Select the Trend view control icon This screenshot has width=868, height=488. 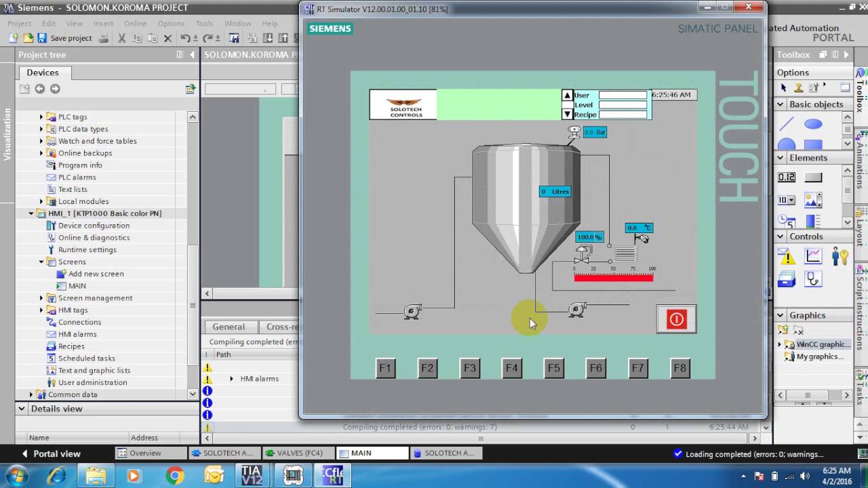(x=813, y=256)
